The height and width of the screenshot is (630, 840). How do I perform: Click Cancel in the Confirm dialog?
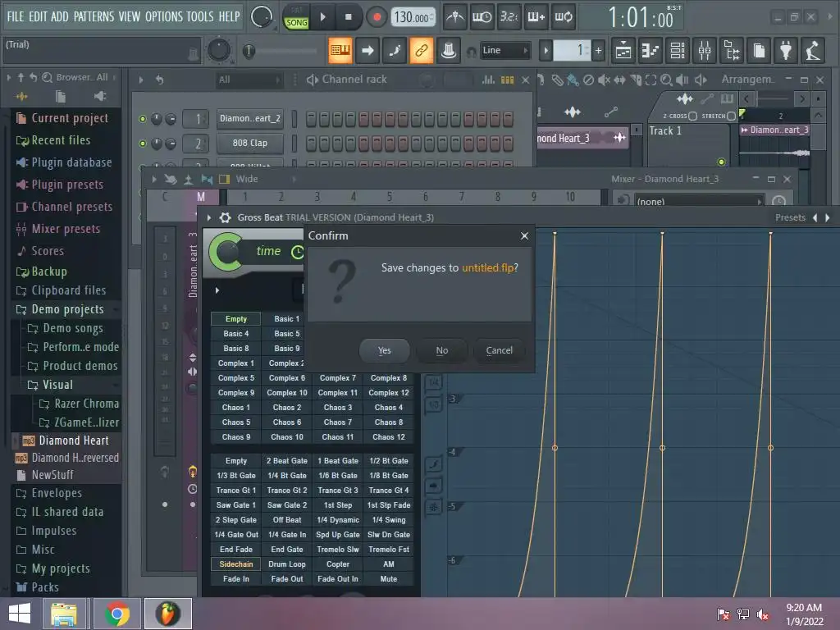(x=500, y=350)
